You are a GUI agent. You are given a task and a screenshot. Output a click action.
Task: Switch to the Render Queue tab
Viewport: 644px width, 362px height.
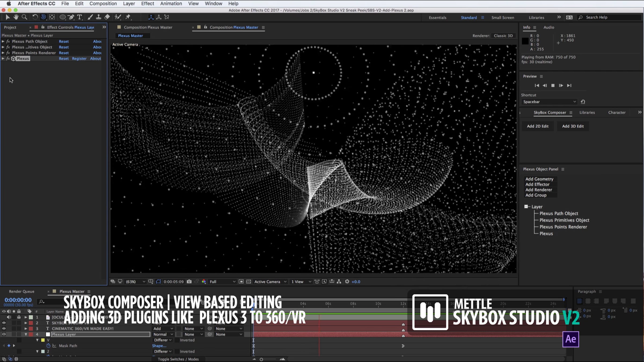tap(21, 291)
